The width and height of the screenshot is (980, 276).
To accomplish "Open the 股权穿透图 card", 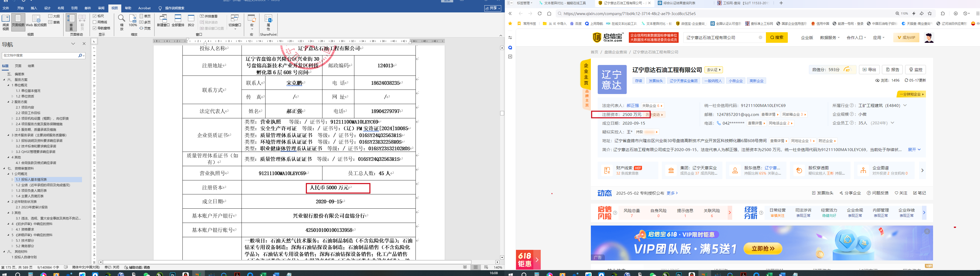I will tap(820, 170).
